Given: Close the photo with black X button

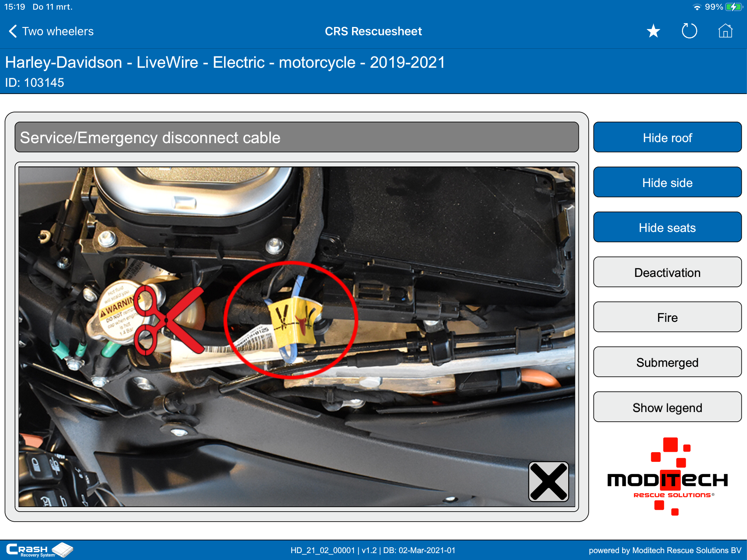Looking at the screenshot, I should 548,482.
